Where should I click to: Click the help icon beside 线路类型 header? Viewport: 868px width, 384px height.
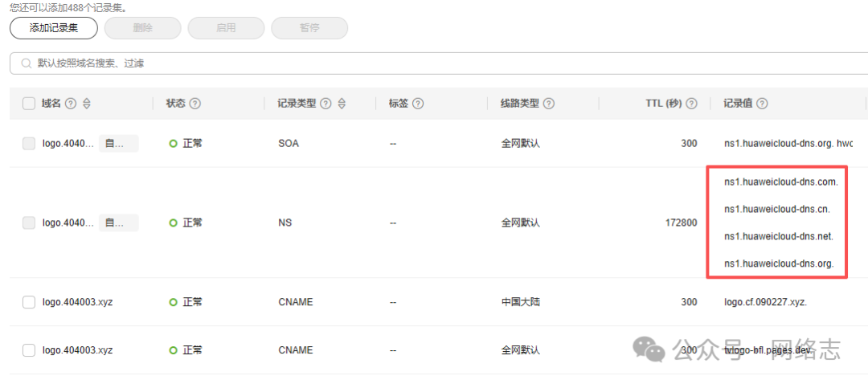(x=549, y=104)
